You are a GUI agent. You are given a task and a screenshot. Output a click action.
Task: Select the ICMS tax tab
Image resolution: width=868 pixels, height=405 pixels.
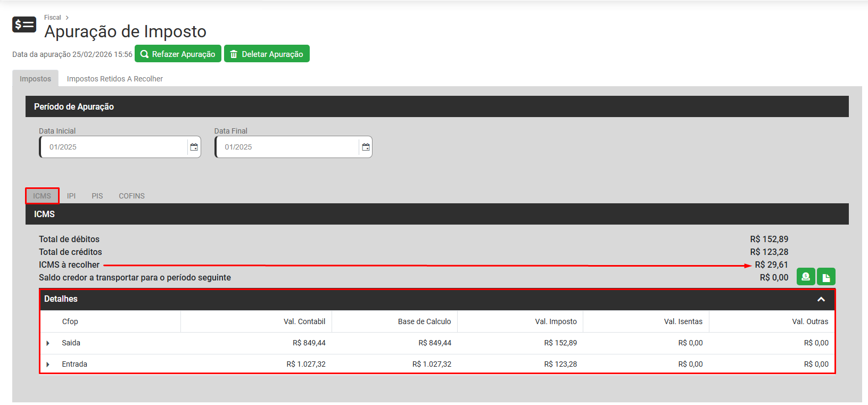(42, 196)
